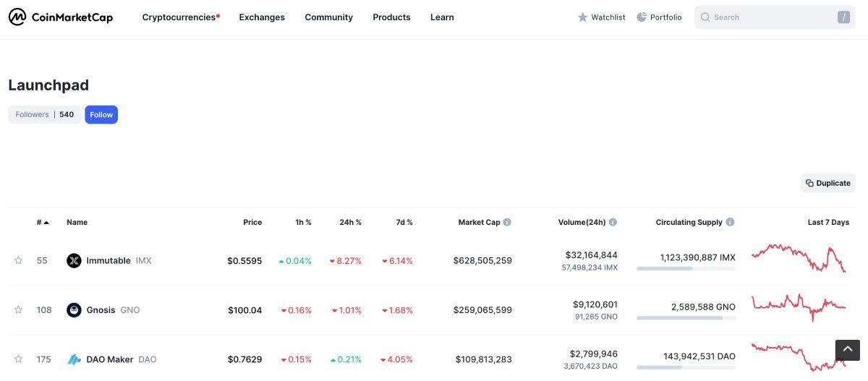
Task: Click DAO Maker circulating supply progress bar
Action: [686, 367]
